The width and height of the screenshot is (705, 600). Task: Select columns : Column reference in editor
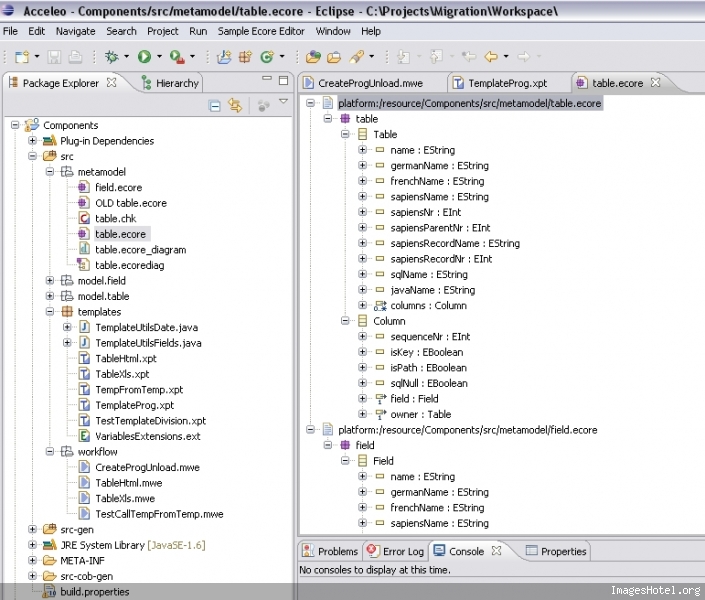coord(428,305)
